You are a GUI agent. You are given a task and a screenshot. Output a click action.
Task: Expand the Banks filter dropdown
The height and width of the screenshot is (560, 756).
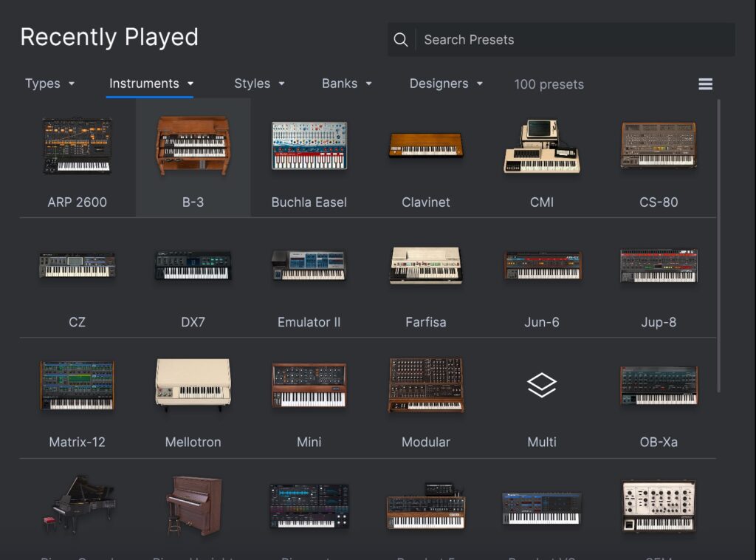346,83
